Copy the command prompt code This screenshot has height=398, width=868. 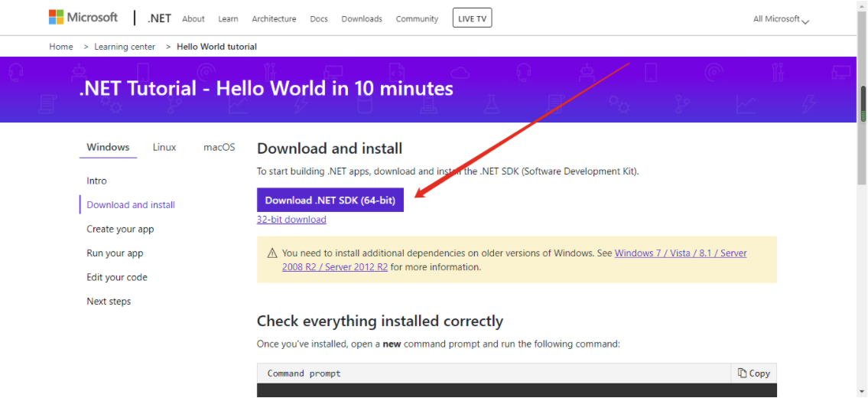(x=754, y=373)
